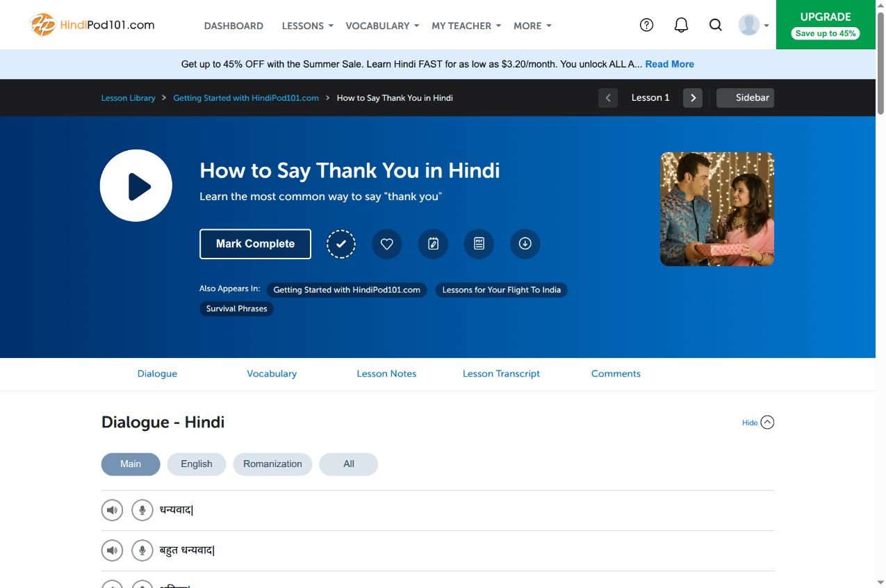Jump to the Lesson Notes tab
Image resolution: width=886 pixels, height=588 pixels.
coord(386,374)
